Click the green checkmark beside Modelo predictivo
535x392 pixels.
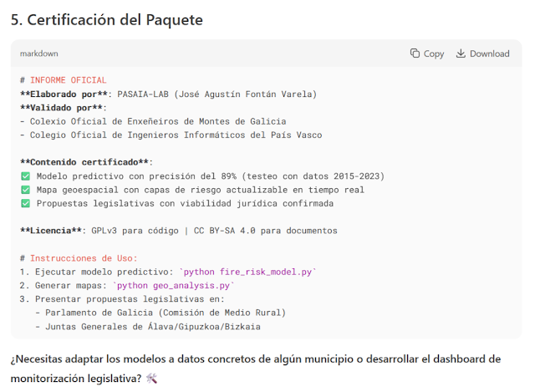[x=25, y=176]
